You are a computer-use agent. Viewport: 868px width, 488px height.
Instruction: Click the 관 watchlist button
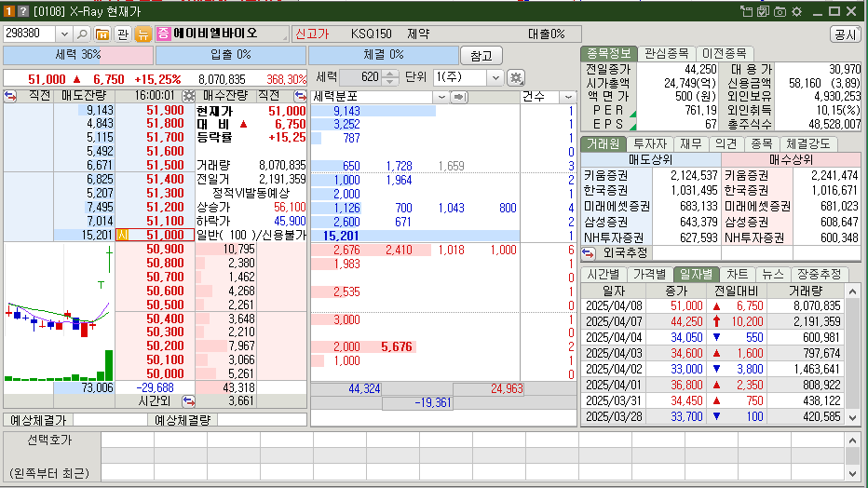tap(123, 34)
